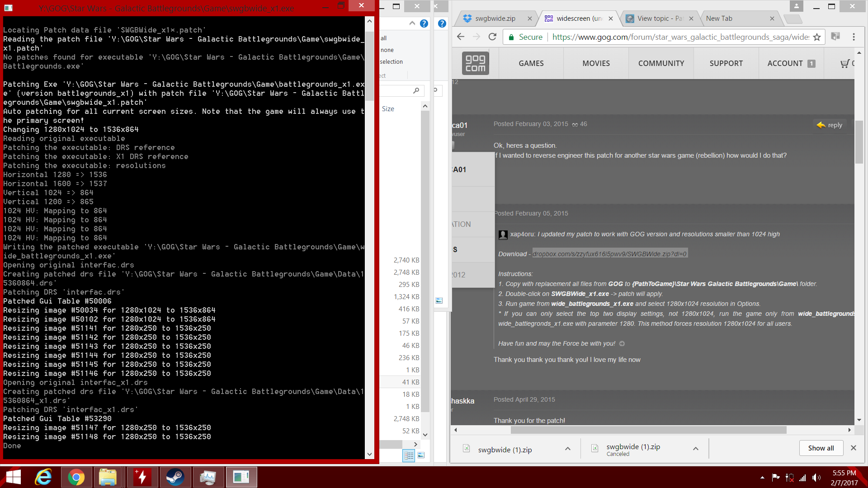Click the "Invert selection" ribbon option
The width and height of the screenshot is (868, 488).
tap(392, 62)
